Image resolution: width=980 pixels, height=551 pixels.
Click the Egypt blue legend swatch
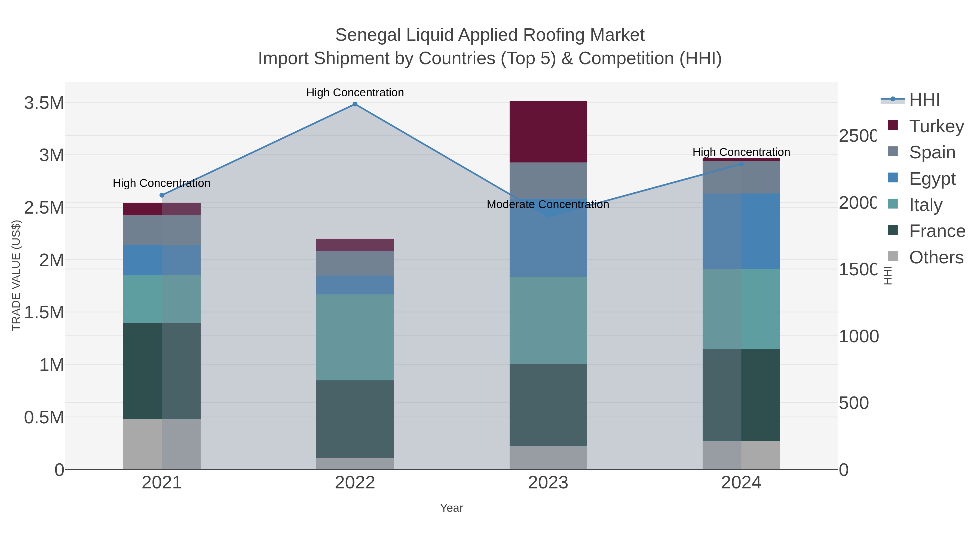pos(893,178)
